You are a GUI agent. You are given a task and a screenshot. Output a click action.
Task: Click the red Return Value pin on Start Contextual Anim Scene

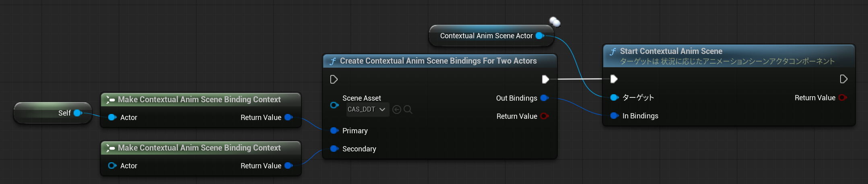click(x=843, y=97)
